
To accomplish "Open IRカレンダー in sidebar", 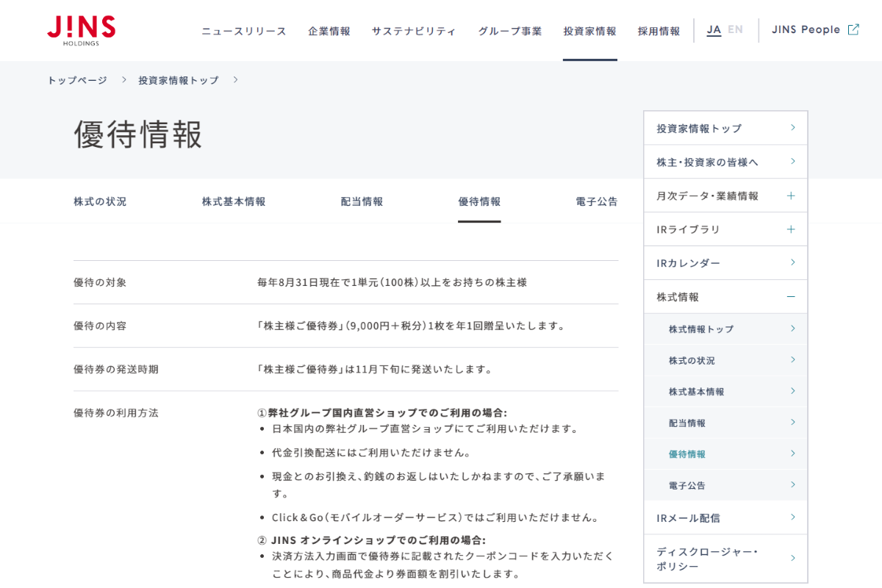I will click(x=725, y=263).
